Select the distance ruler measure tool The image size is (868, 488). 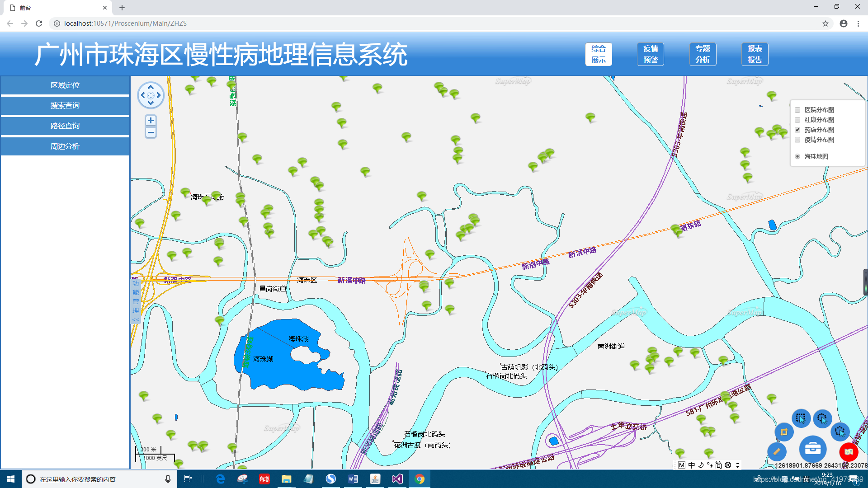tap(777, 451)
